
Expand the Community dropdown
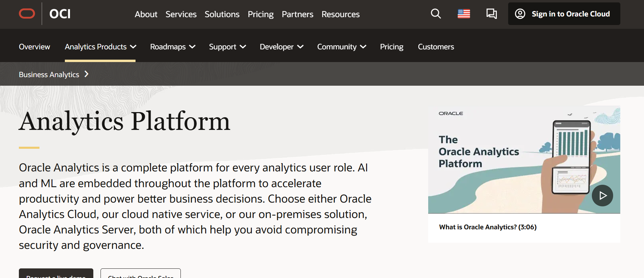click(x=341, y=47)
